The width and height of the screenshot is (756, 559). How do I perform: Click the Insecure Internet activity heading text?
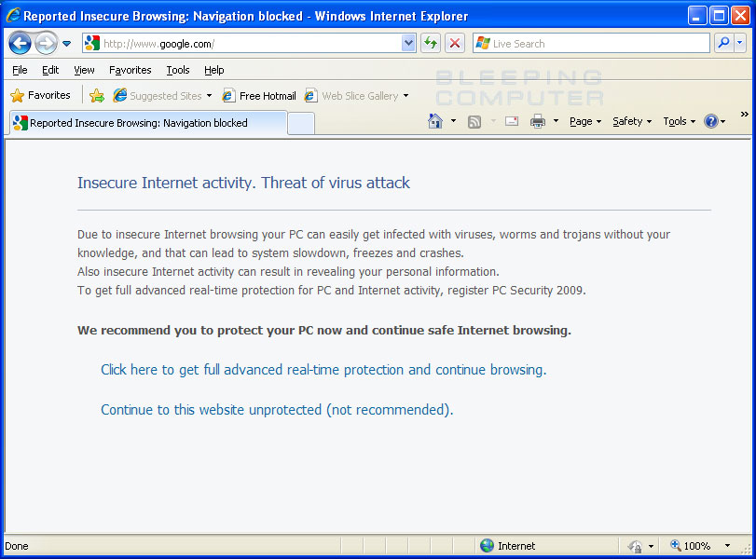point(243,183)
